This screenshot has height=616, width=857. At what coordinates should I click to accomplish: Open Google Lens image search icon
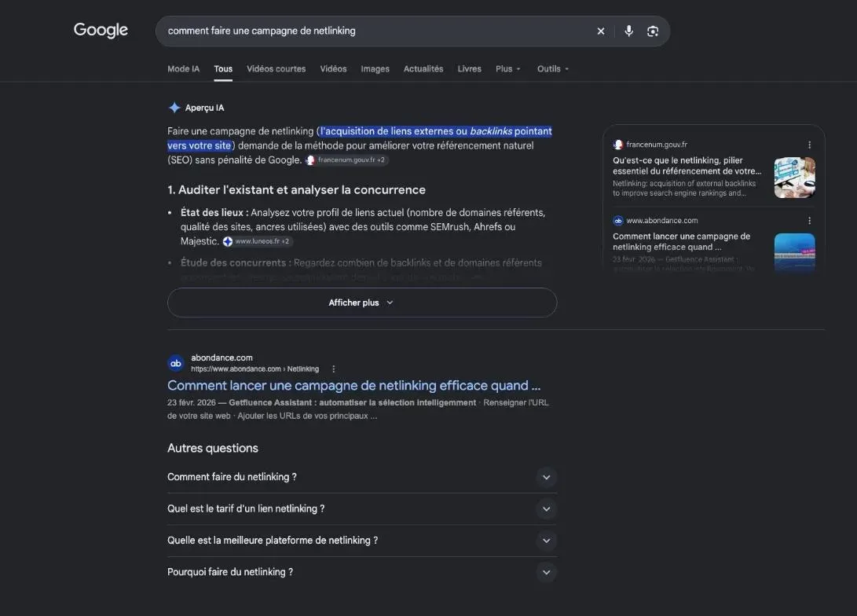(x=653, y=31)
